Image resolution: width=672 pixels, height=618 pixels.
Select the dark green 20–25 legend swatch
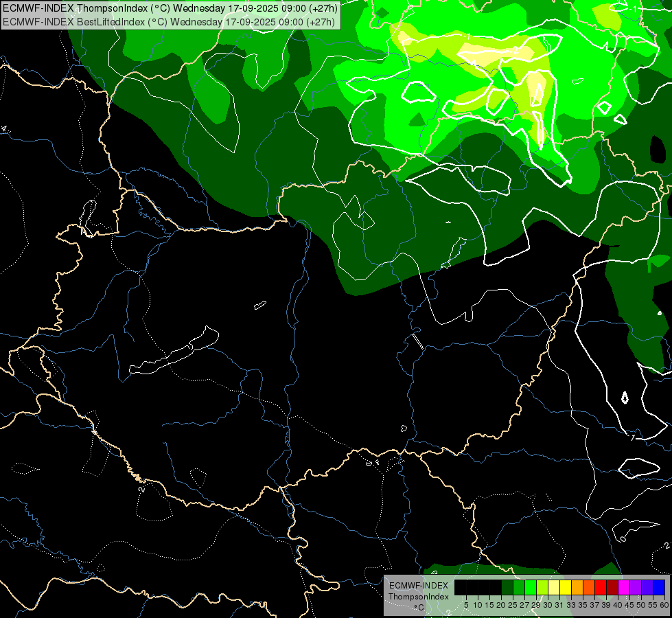pyautogui.click(x=507, y=587)
